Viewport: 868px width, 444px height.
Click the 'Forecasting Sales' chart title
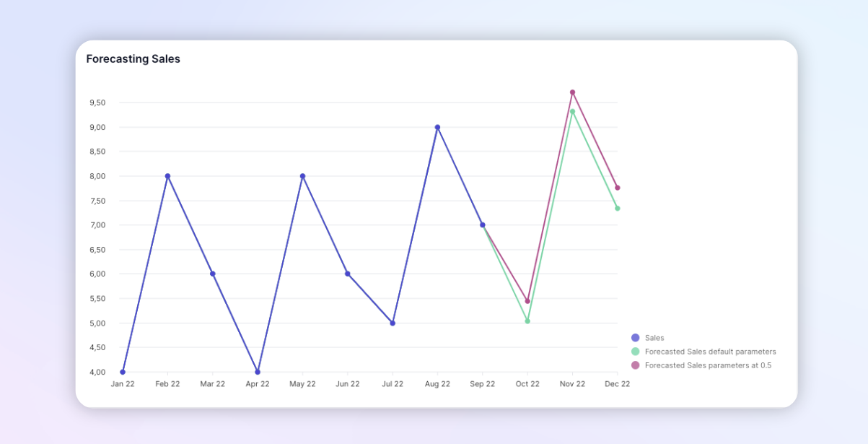(133, 59)
